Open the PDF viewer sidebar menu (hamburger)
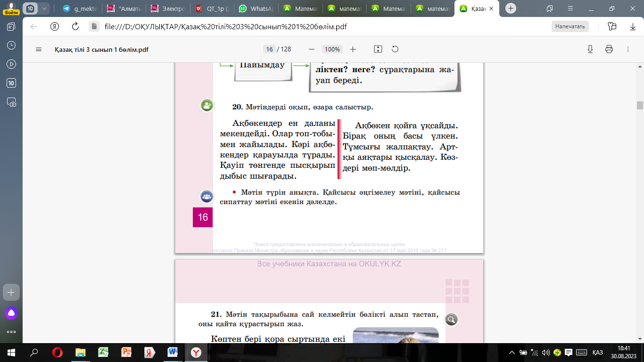 pyautogui.click(x=39, y=49)
